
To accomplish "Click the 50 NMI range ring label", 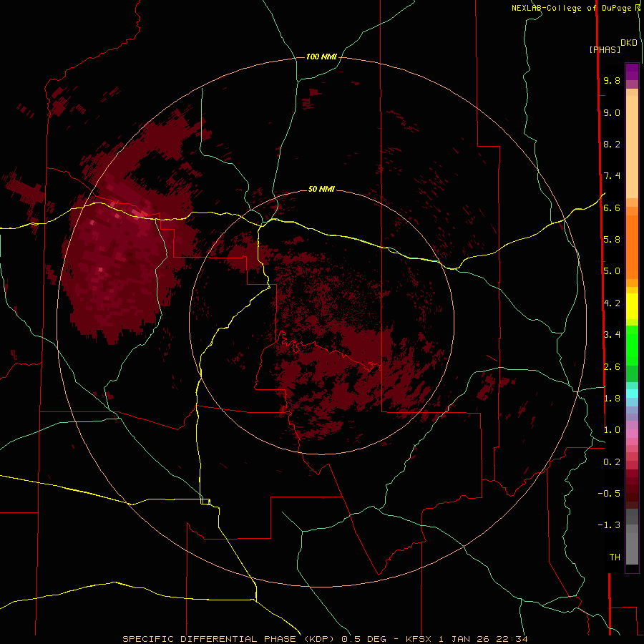I will click(x=321, y=189).
